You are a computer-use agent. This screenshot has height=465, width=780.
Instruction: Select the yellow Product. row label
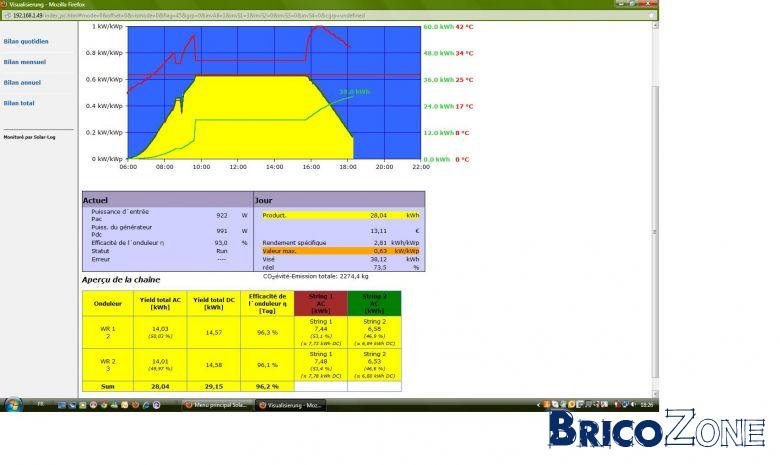point(275,215)
